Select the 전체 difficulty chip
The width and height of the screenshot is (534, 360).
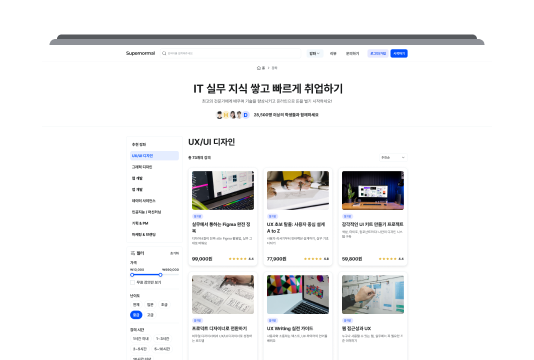tap(136, 304)
